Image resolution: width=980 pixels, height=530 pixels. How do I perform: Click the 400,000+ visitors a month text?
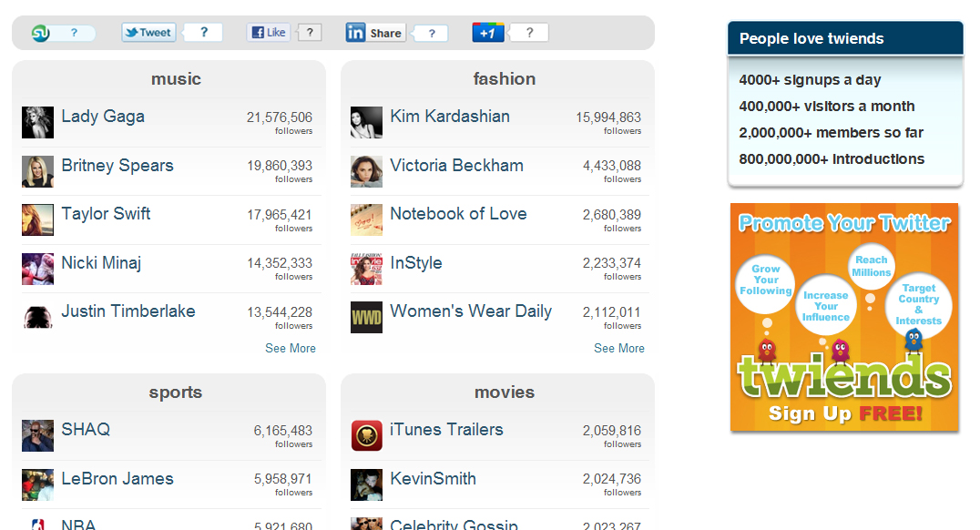[826, 107]
